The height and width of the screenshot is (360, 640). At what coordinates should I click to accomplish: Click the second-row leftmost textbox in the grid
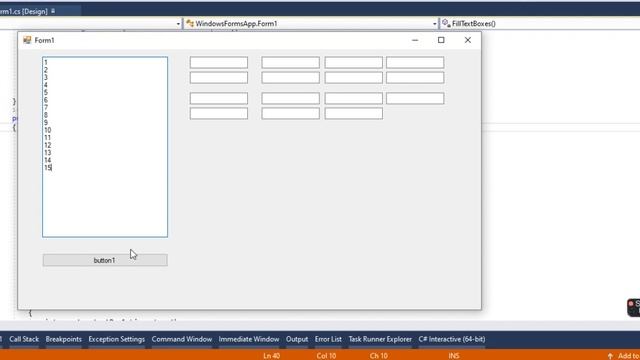pyautogui.click(x=219, y=78)
